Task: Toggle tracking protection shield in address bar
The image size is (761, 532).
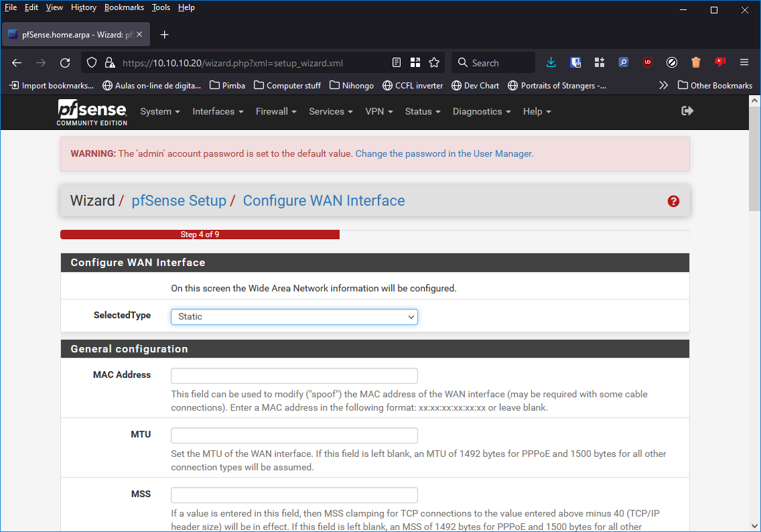Action: (90, 62)
